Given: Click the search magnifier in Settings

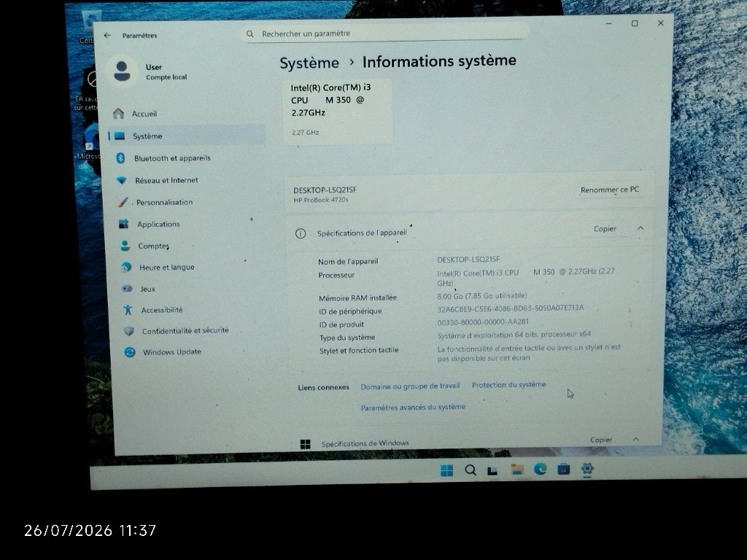Looking at the screenshot, I should 249,34.
